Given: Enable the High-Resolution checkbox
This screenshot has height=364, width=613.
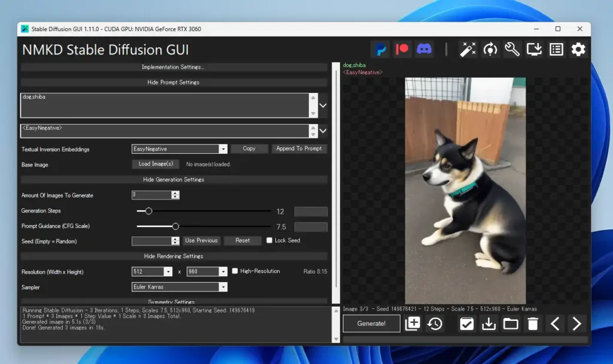Looking at the screenshot, I should click(235, 271).
